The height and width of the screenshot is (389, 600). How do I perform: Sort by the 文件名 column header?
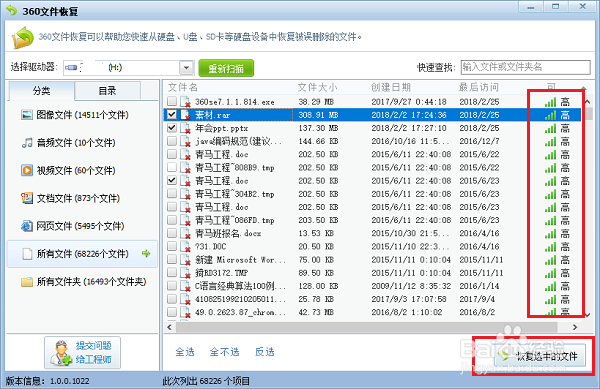click(183, 88)
